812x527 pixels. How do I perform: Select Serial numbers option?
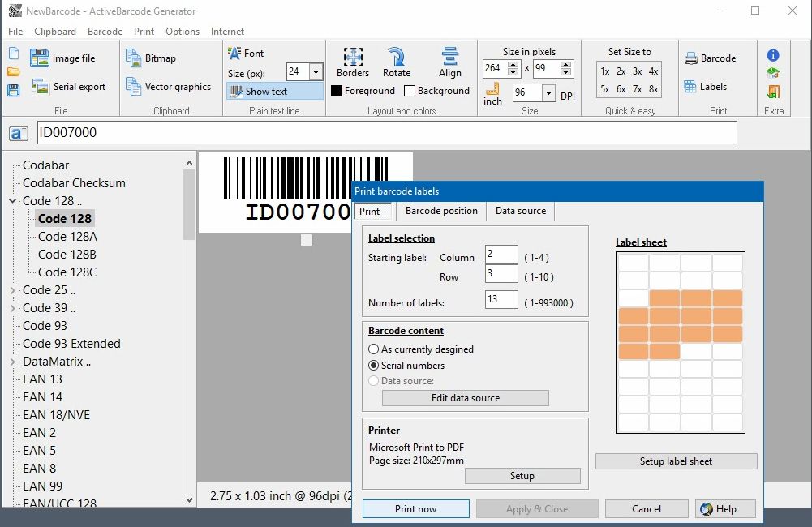[x=406, y=366]
